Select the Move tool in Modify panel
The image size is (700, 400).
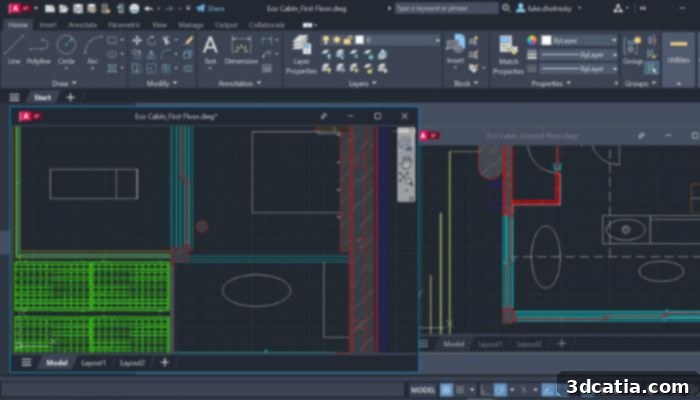tap(137, 41)
